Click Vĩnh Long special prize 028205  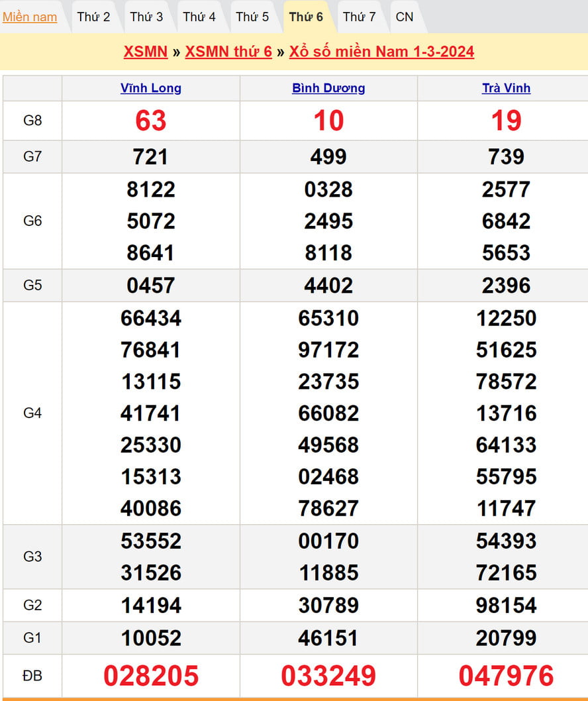tap(151, 676)
